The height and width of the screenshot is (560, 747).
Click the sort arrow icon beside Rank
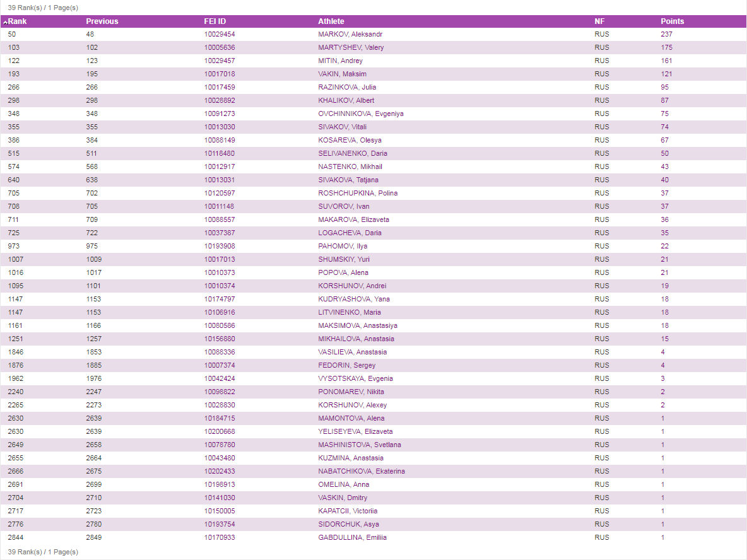coord(5,22)
